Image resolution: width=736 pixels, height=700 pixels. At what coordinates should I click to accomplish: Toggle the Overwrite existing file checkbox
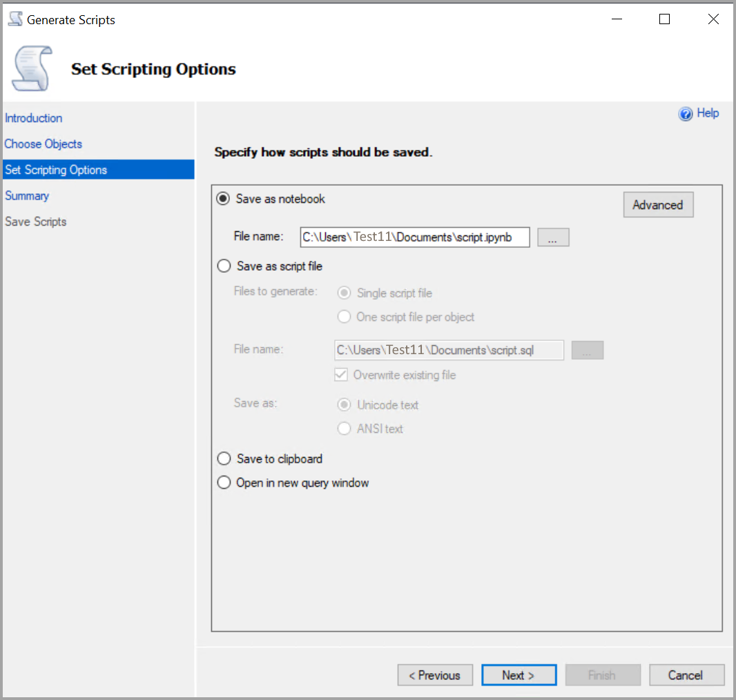tap(341, 375)
